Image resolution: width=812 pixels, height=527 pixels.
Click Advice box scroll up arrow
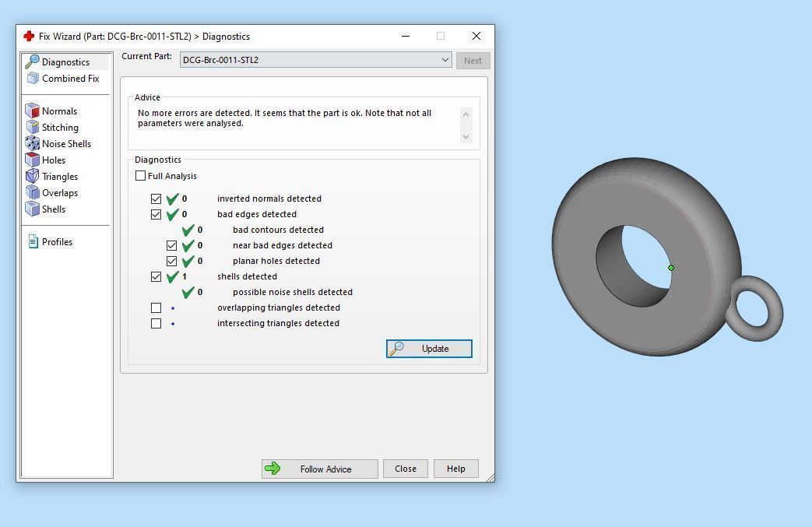point(466,114)
